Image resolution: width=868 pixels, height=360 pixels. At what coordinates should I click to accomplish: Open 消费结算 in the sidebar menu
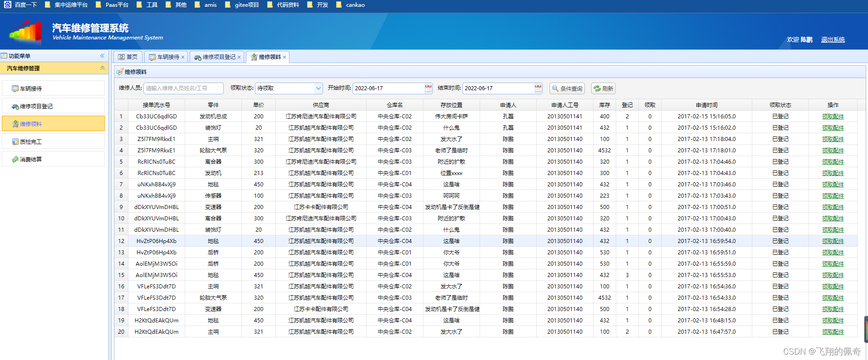53,159
